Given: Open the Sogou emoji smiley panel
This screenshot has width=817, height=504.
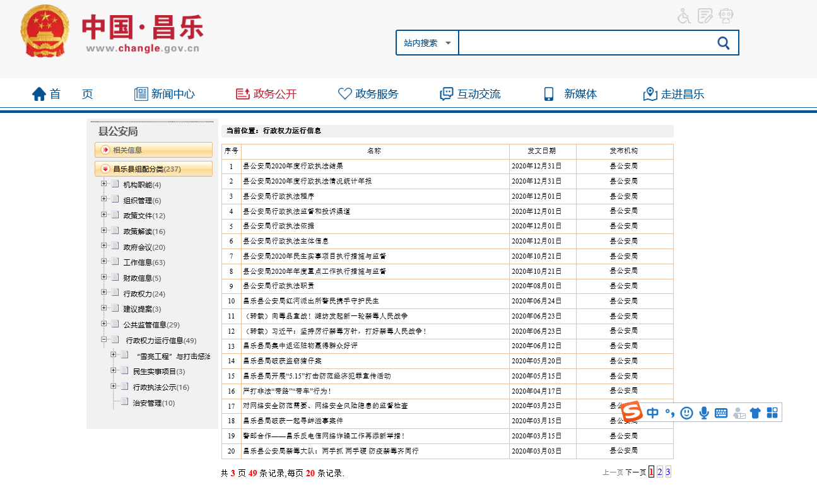Looking at the screenshot, I should pyautogui.click(x=686, y=413).
